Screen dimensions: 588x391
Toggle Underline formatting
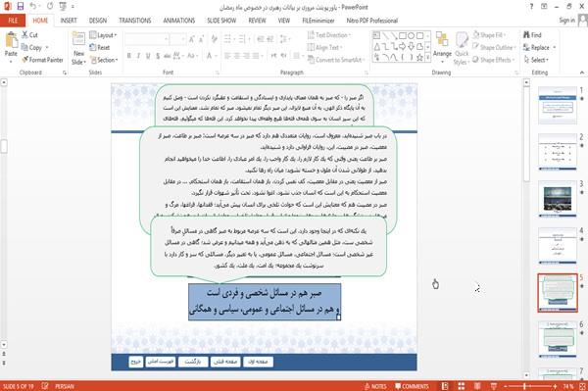pos(148,56)
